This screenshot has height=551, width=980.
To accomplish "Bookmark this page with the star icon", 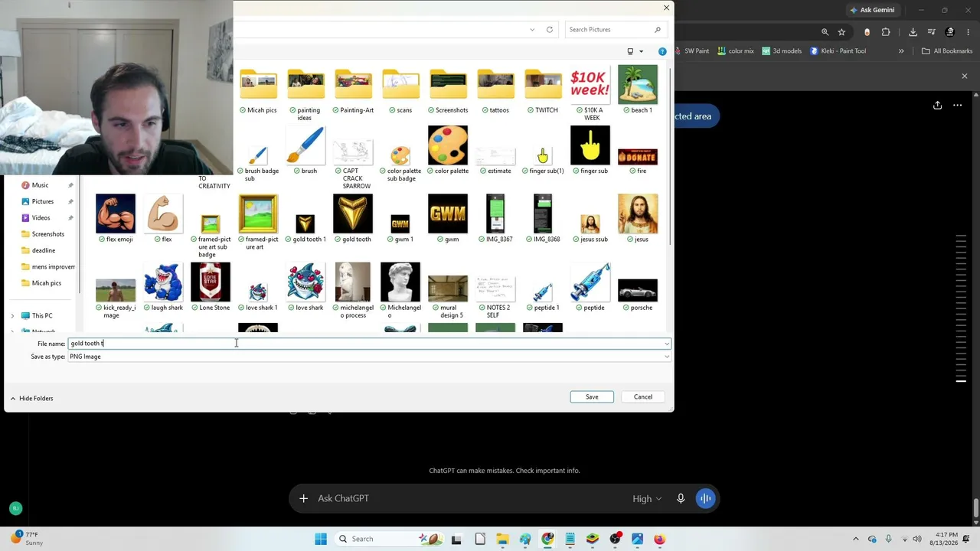I will (x=841, y=32).
